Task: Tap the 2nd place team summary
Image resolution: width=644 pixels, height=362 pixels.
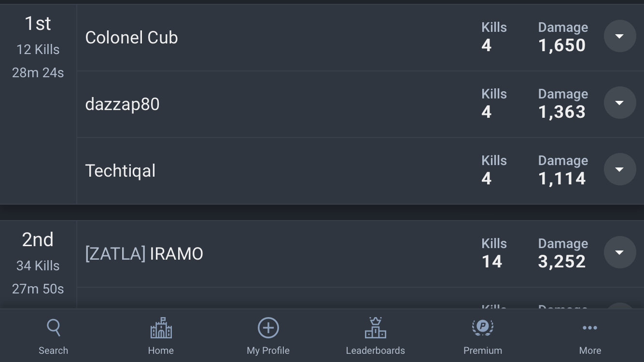Action: coord(38,265)
